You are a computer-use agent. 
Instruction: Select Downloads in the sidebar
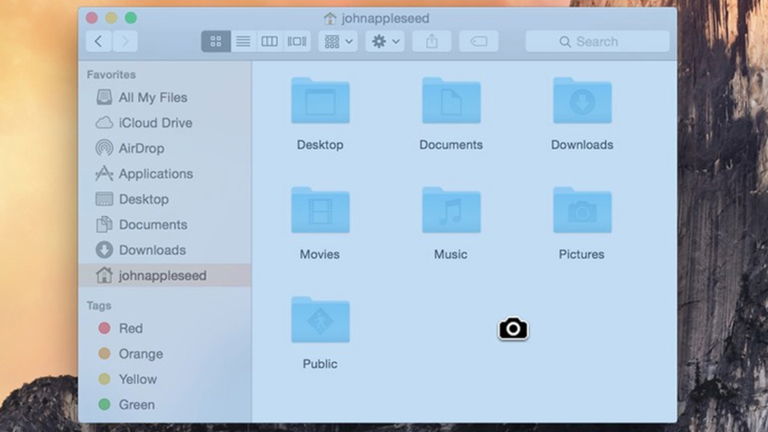165,250
